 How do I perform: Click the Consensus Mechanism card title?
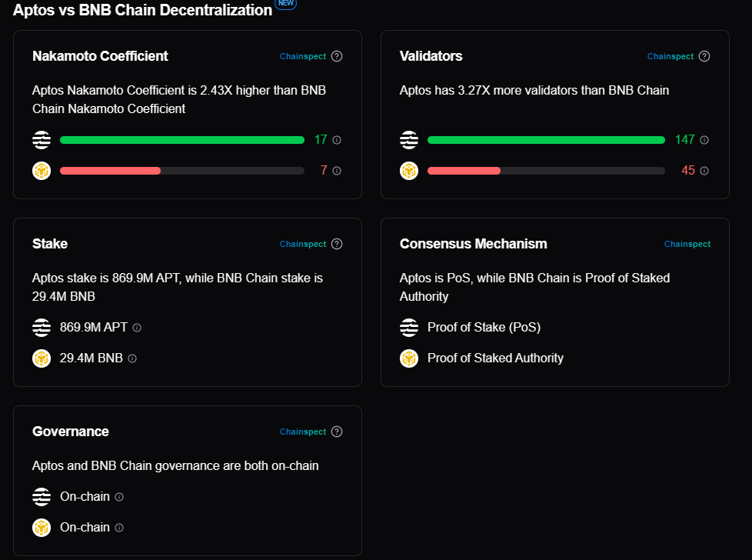(473, 244)
